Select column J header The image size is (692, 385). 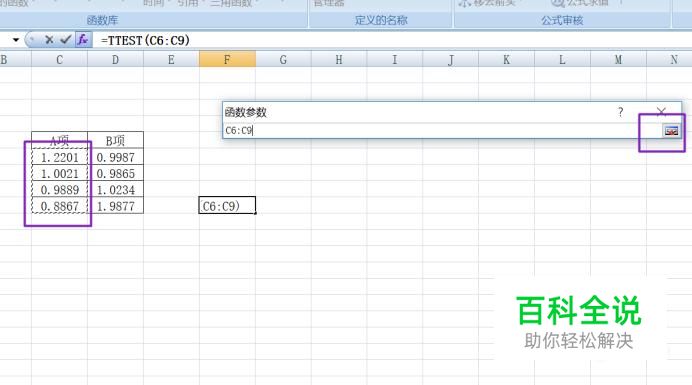pyautogui.click(x=451, y=60)
